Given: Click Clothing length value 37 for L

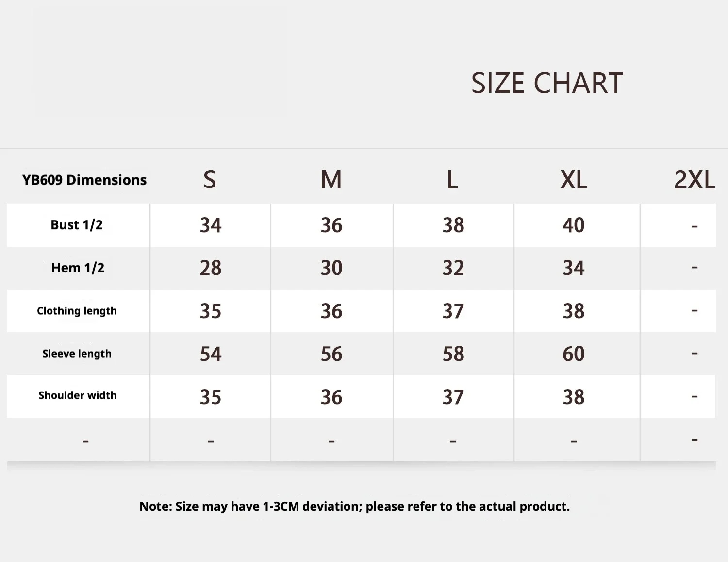Looking at the screenshot, I should tap(453, 311).
